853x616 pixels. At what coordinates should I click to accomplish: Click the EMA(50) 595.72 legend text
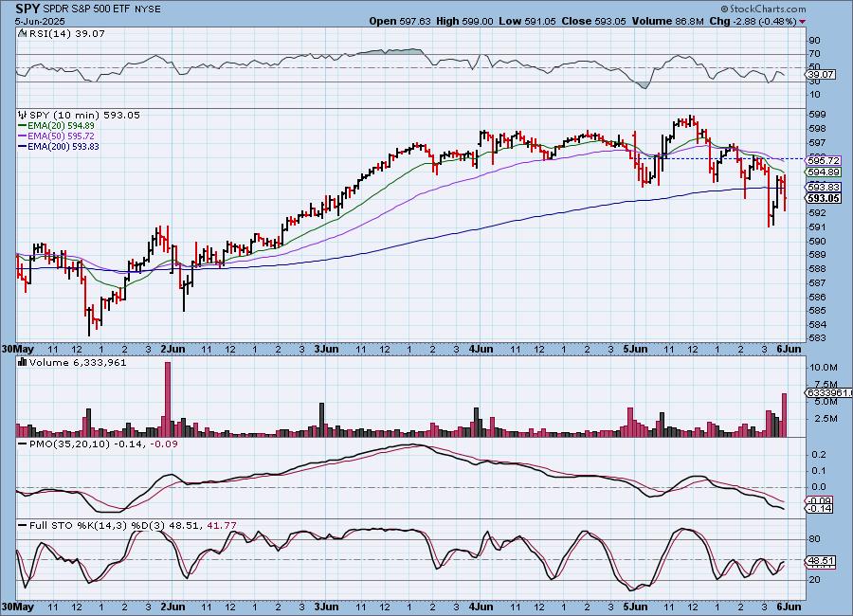point(61,136)
